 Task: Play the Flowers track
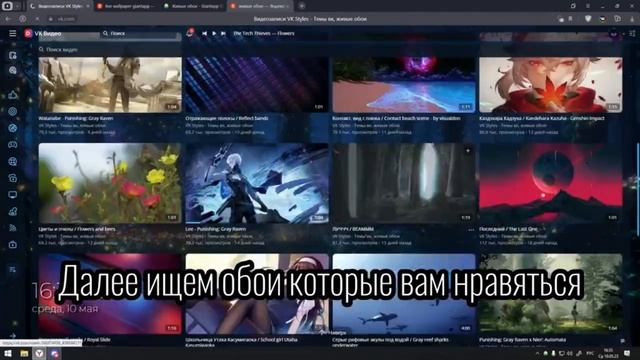(x=214, y=33)
